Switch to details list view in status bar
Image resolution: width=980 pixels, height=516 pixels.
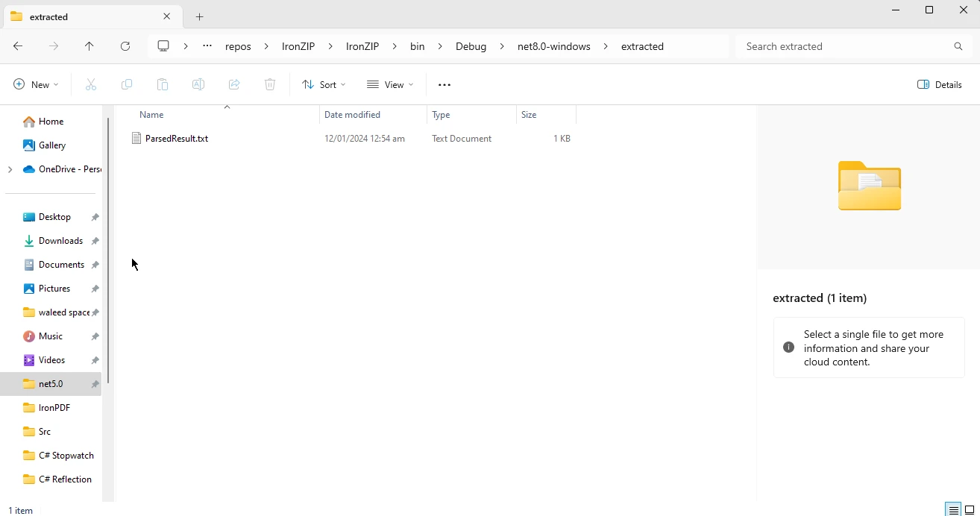[x=953, y=510]
